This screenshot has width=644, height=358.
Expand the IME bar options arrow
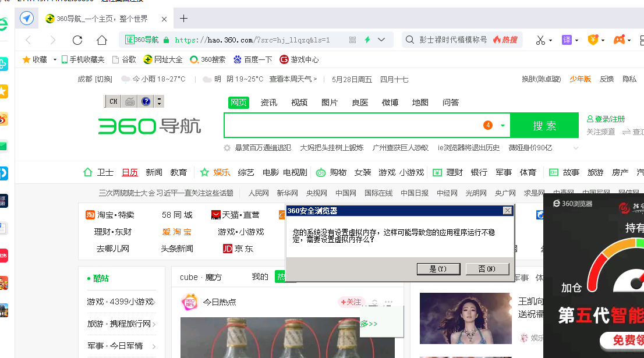pyautogui.click(x=159, y=101)
